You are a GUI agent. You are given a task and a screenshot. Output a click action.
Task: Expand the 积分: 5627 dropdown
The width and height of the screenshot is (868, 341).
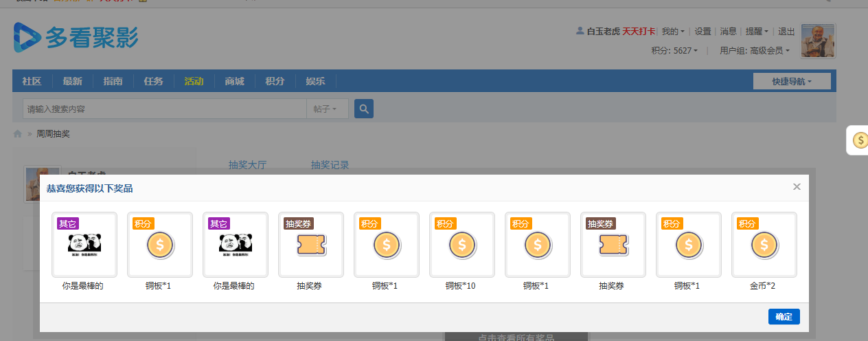(674, 50)
